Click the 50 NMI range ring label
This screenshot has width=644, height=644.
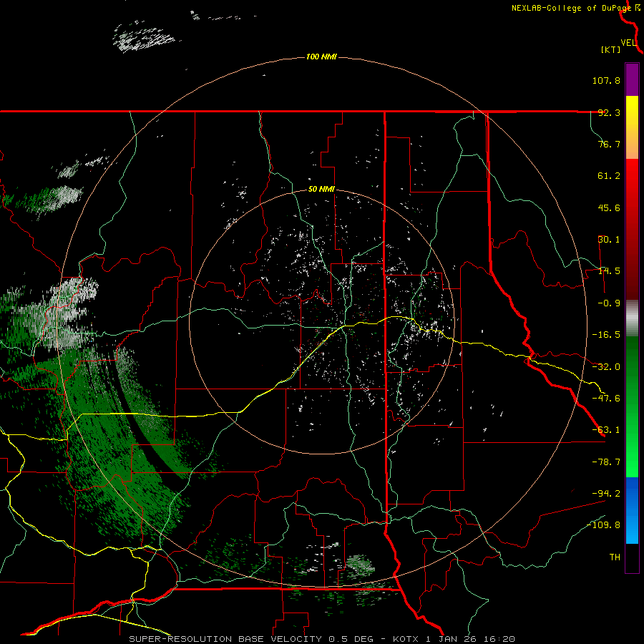tap(321, 190)
